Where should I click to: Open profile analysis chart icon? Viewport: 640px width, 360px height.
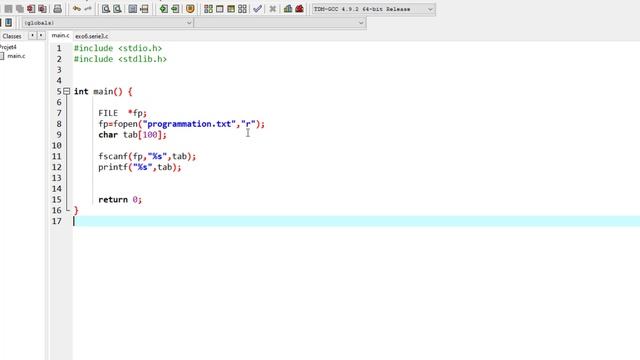[x=288, y=9]
